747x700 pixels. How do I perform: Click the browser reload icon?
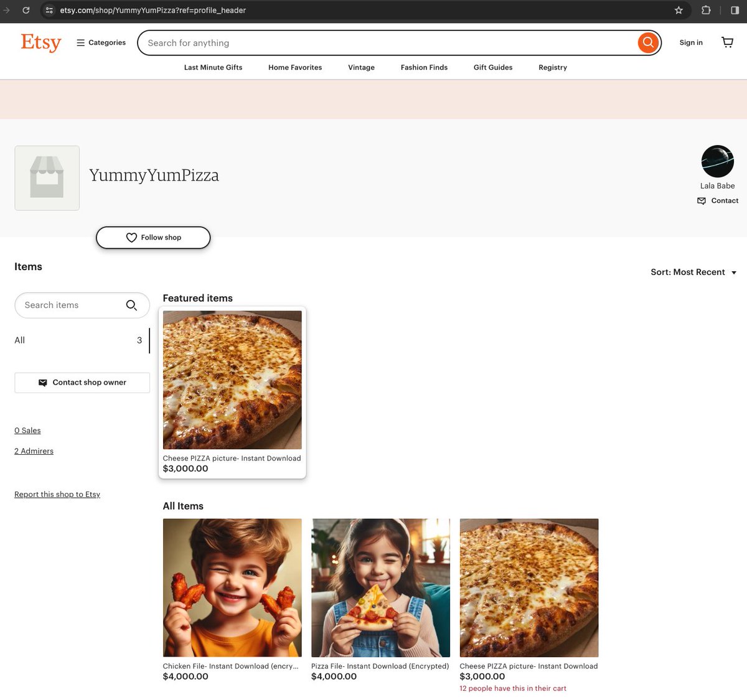pos(26,10)
